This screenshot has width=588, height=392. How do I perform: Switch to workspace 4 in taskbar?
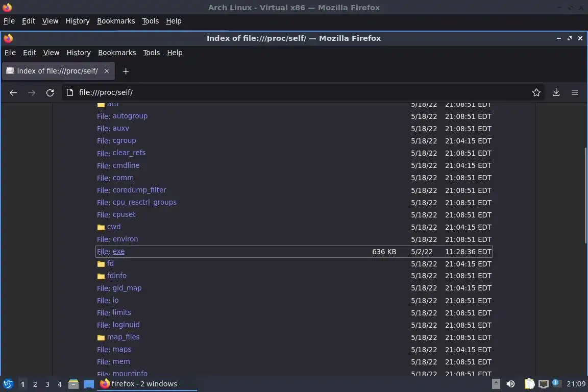pyautogui.click(x=60, y=384)
